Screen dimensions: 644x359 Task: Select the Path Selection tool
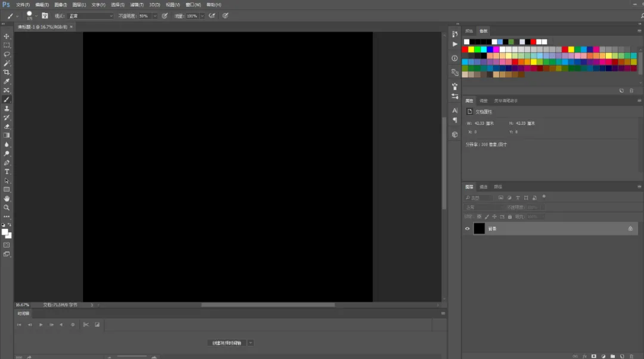tap(7, 181)
